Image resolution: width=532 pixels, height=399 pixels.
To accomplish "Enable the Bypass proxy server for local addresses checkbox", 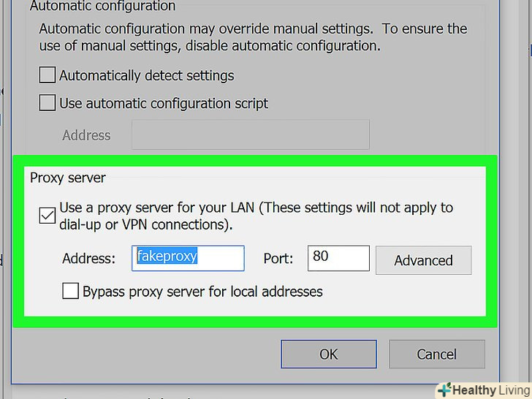I will click(x=71, y=292).
